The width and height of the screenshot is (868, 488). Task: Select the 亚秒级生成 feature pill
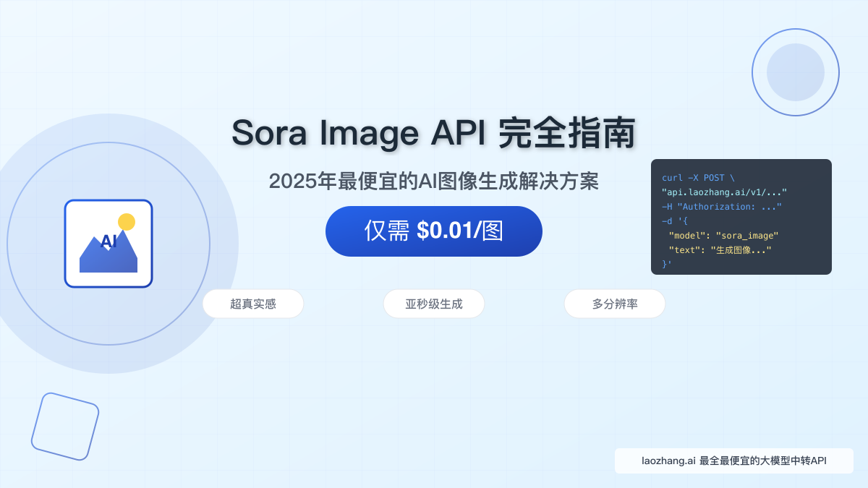tap(434, 304)
